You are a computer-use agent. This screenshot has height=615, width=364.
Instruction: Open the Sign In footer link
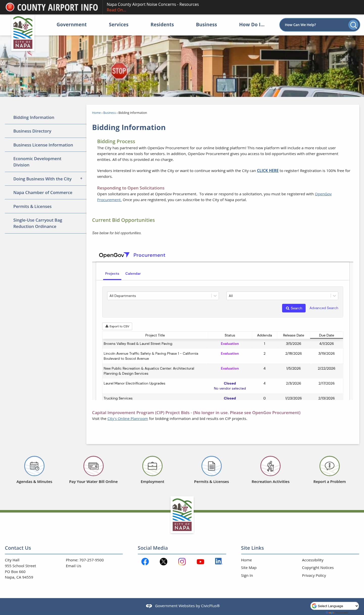coord(247,576)
